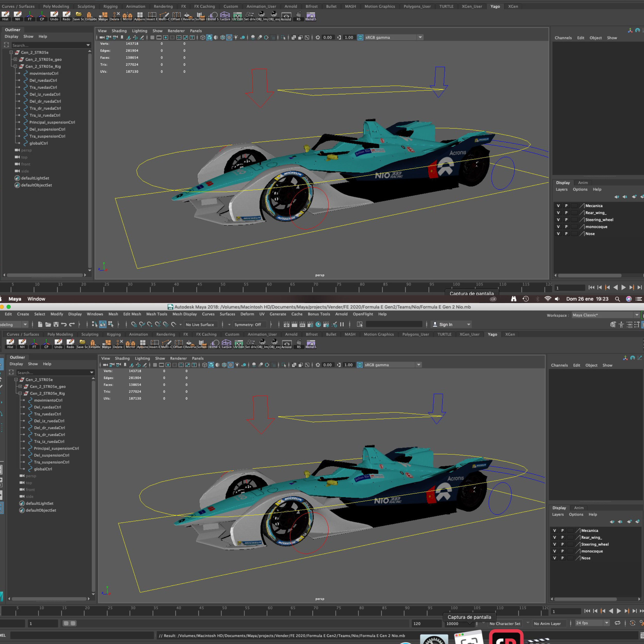Click the New Scene file icon

point(40,324)
